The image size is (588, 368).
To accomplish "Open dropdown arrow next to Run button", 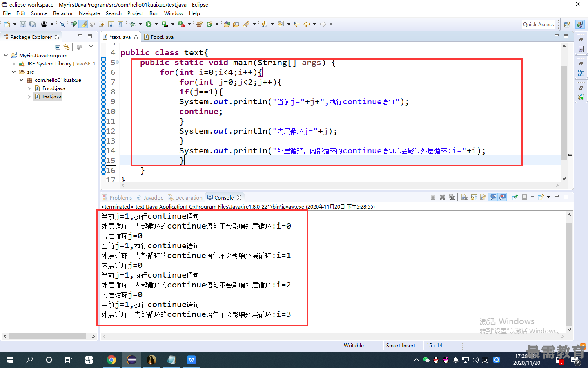I will [x=156, y=24].
